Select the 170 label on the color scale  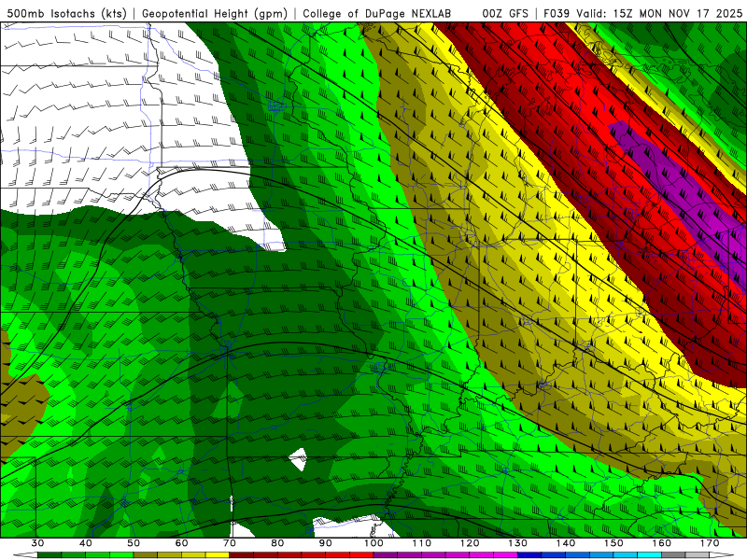710,543
